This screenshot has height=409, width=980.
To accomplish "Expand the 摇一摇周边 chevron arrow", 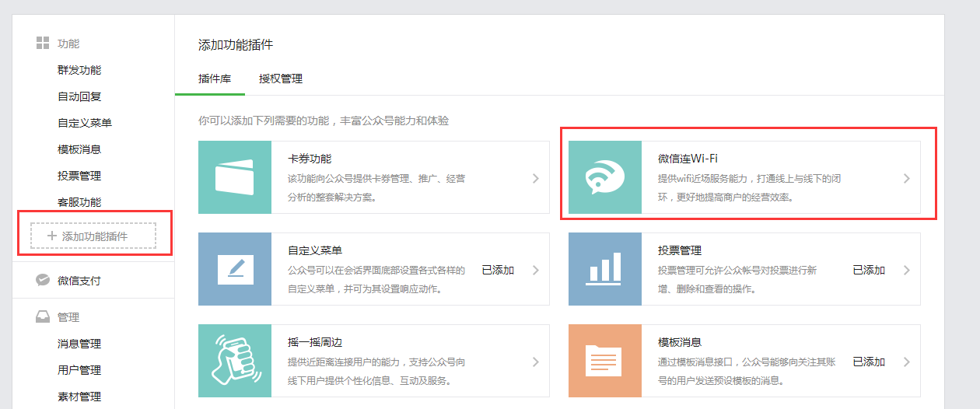I will pos(535,362).
